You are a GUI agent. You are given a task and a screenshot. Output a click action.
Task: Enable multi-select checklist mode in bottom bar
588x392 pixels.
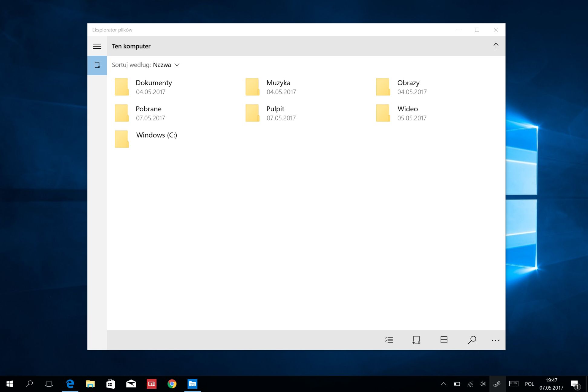tap(389, 340)
